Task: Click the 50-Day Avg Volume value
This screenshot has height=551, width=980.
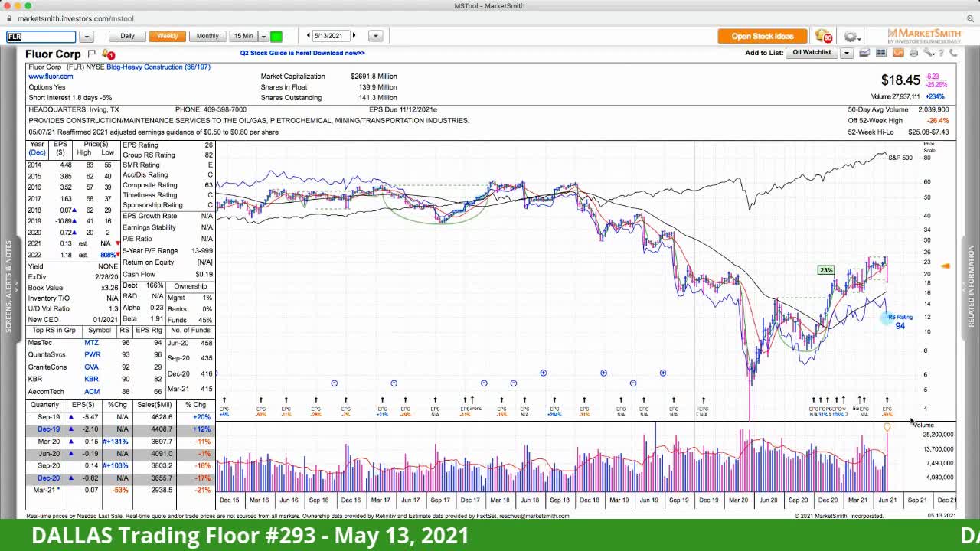Action: 933,109
